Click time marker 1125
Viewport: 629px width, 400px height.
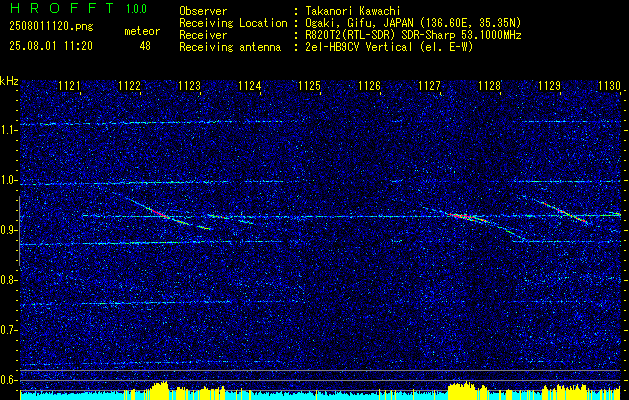pyautogui.click(x=310, y=85)
